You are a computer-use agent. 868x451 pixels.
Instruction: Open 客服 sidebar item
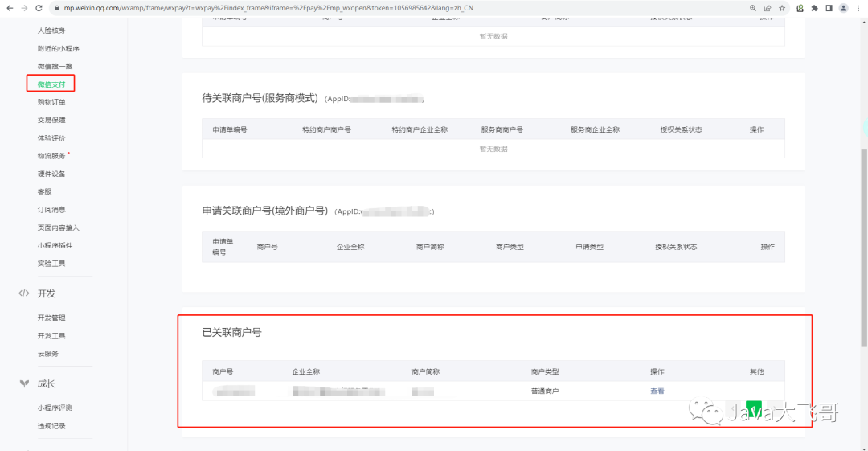pos(44,191)
